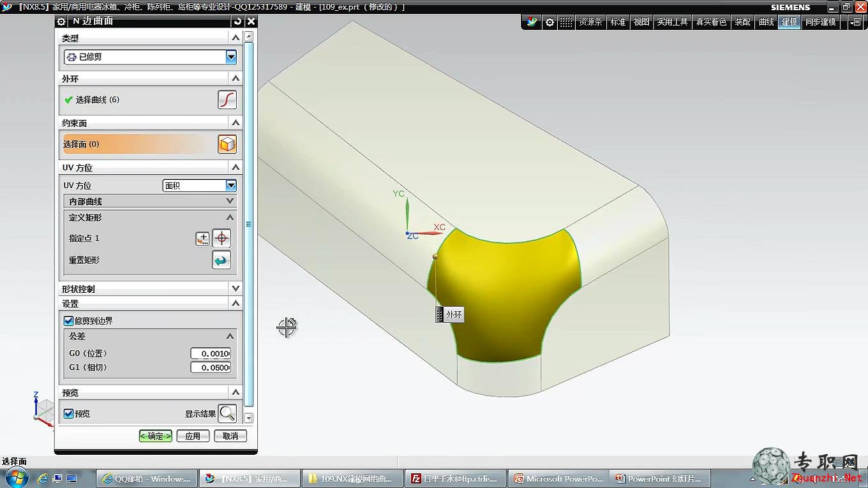Collapse the 外环 section
Image resolution: width=868 pixels, height=488 pixels.
(236, 78)
